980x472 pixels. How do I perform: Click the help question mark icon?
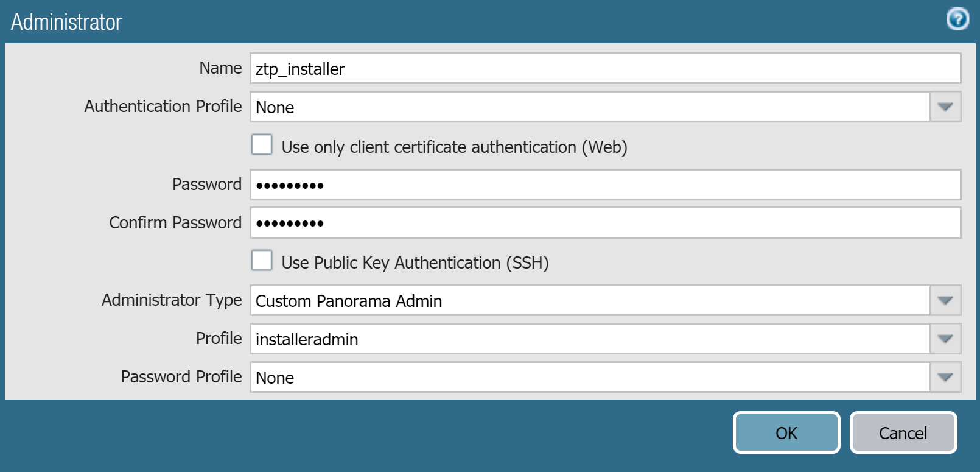(x=957, y=19)
